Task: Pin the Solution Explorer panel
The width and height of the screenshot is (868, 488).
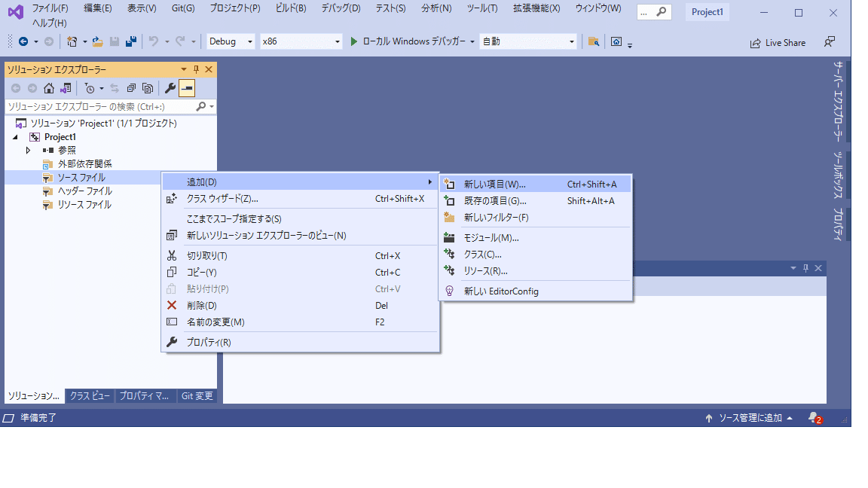Action: click(197, 69)
